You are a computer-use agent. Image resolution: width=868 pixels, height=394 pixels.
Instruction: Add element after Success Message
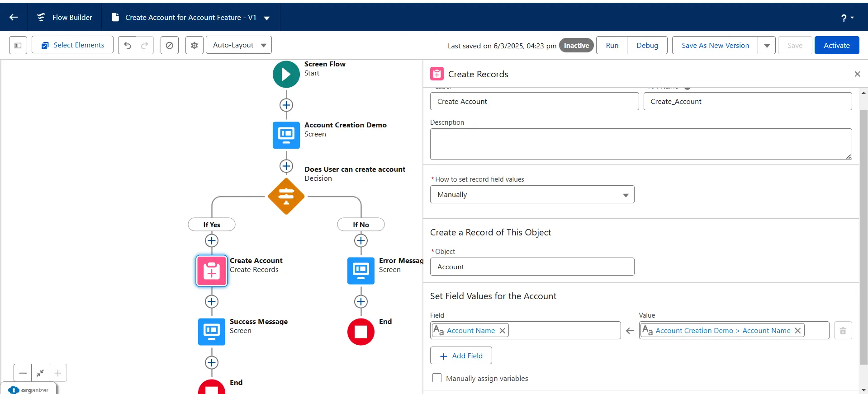[212, 362]
